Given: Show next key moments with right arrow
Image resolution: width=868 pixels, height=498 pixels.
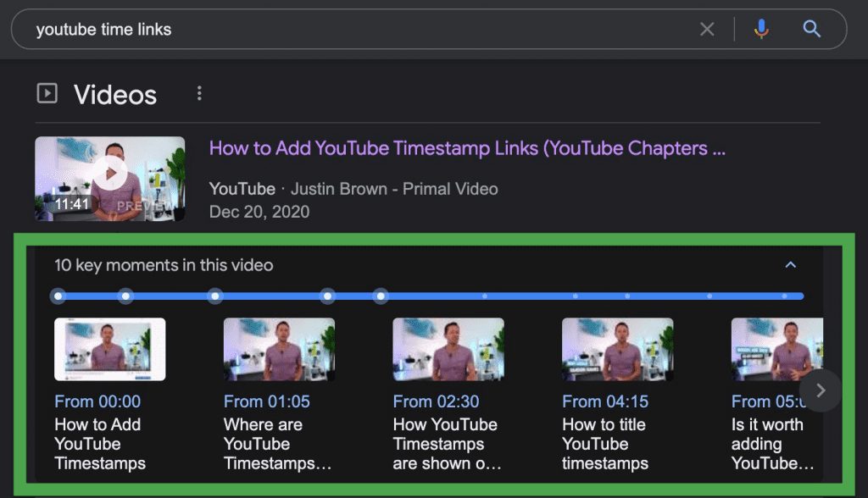Looking at the screenshot, I should (821, 390).
